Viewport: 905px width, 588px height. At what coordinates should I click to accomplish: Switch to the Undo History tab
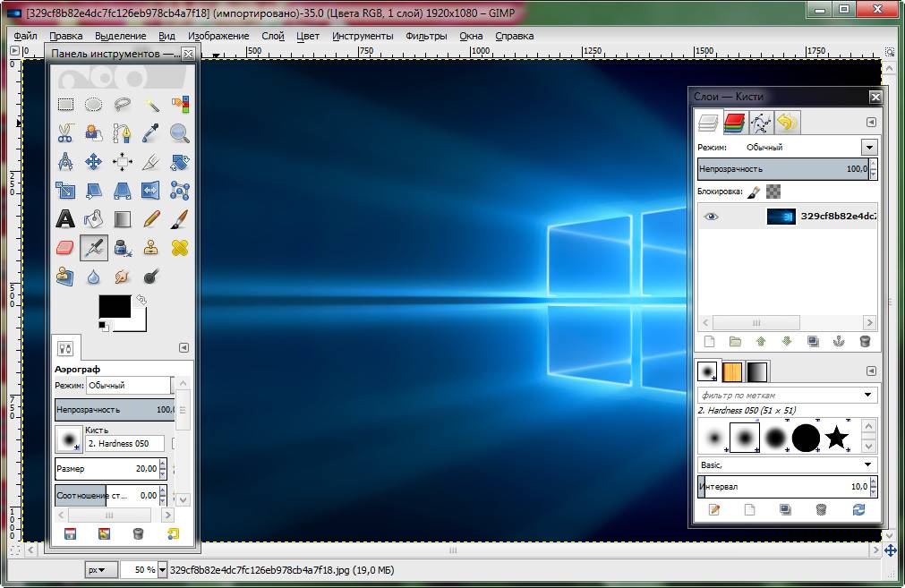[x=786, y=123]
